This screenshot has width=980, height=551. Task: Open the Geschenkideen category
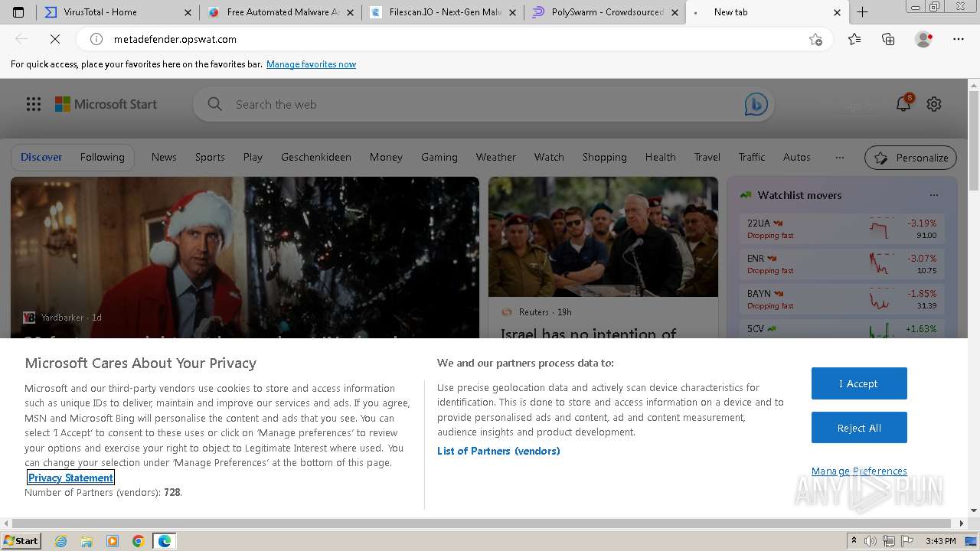pyautogui.click(x=316, y=157)
